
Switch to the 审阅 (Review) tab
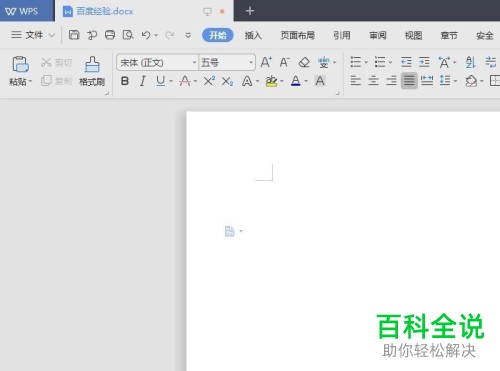click(x=377, y=35)
